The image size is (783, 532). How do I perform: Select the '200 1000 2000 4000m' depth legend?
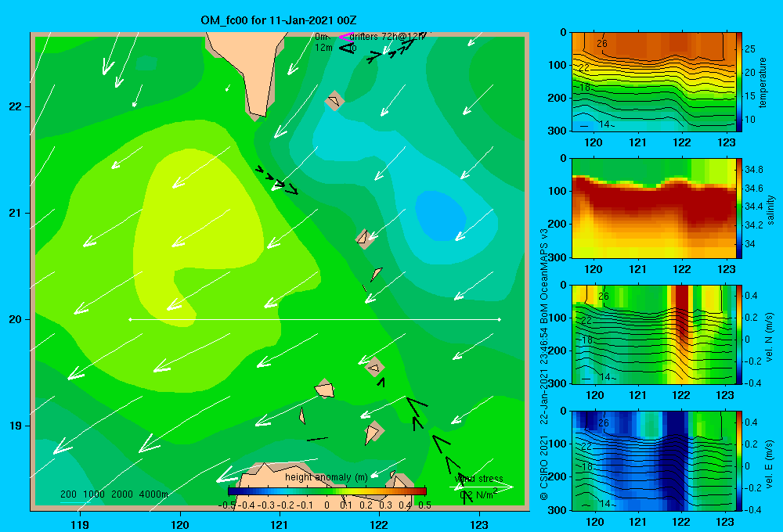(x=114, y=494)
